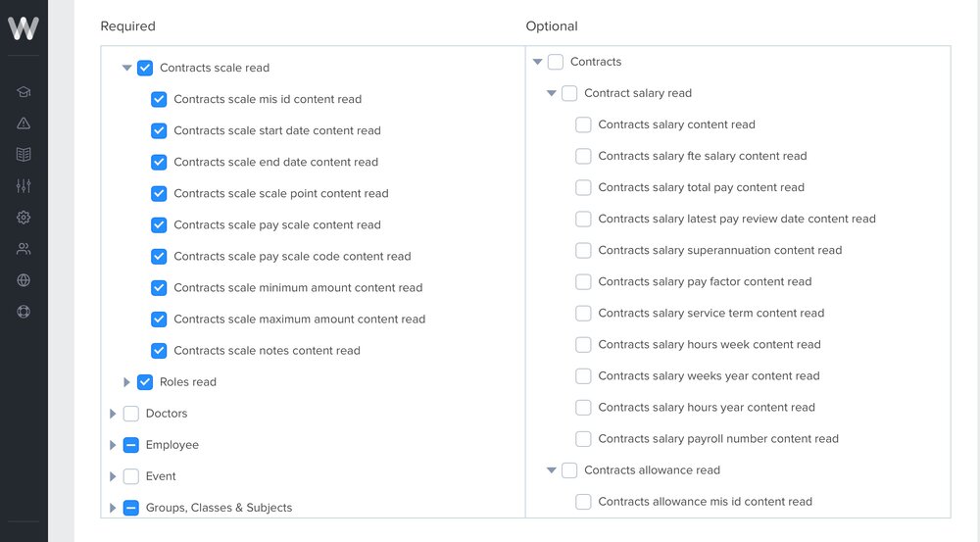Select the Event tree label

(161, 476)
